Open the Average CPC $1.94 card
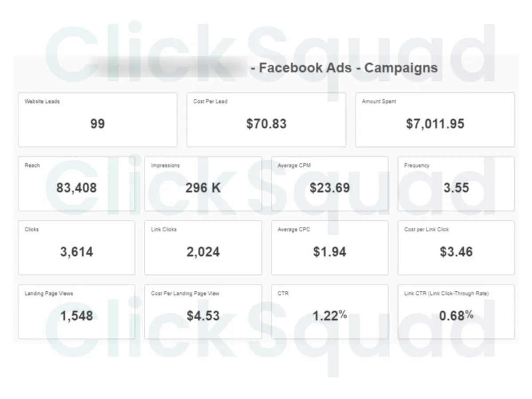The width and height of the screenshot is (532, 399). [329, 248]
